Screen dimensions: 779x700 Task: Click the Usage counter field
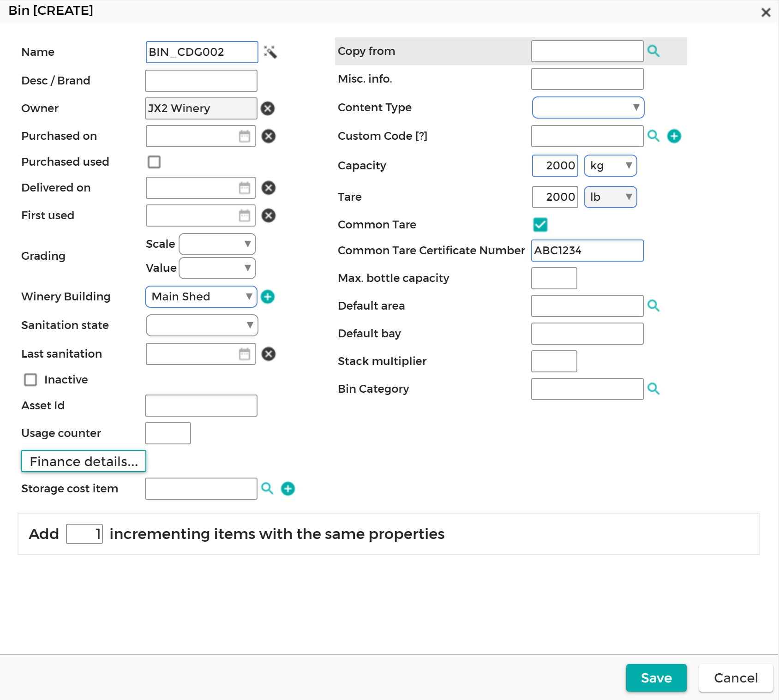(168, 433)
